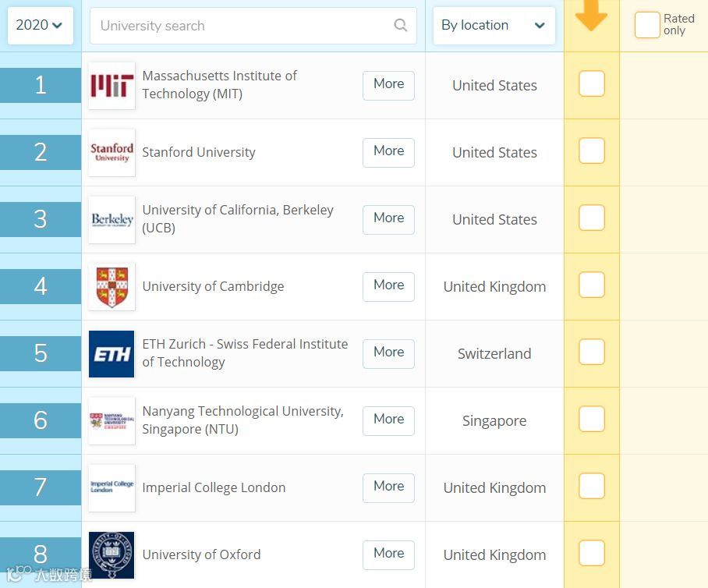Open the 2020 year dropdown
The height and width of the screenshot is (588, 708).
tap(40, 25)
